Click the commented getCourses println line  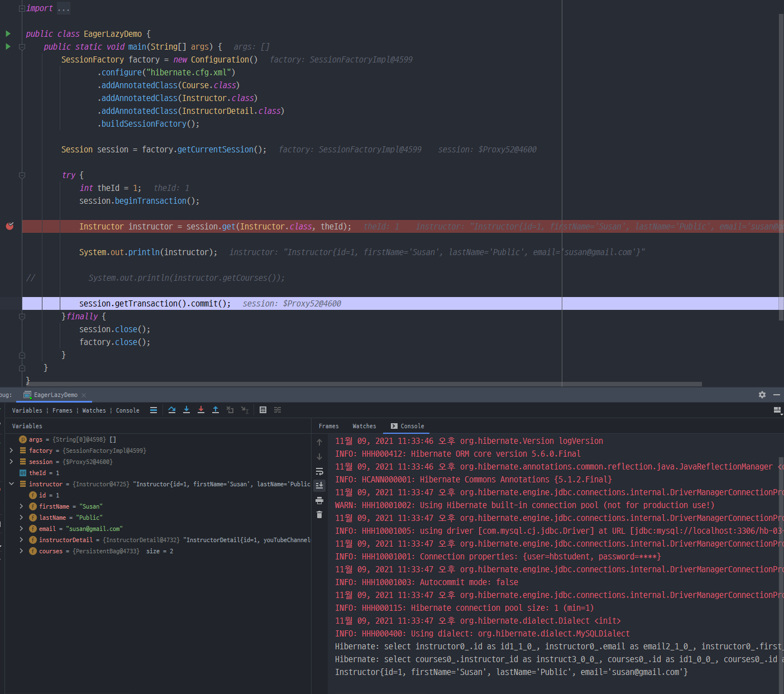[187, 278]
